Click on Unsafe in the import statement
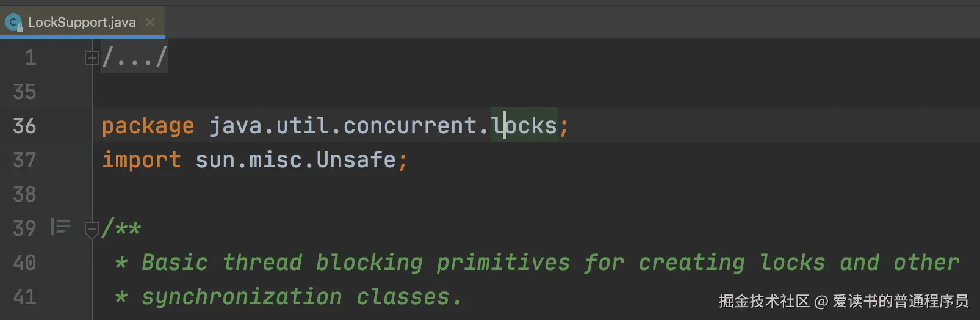This screenshot has width=980, height=320. click(356, 160)
